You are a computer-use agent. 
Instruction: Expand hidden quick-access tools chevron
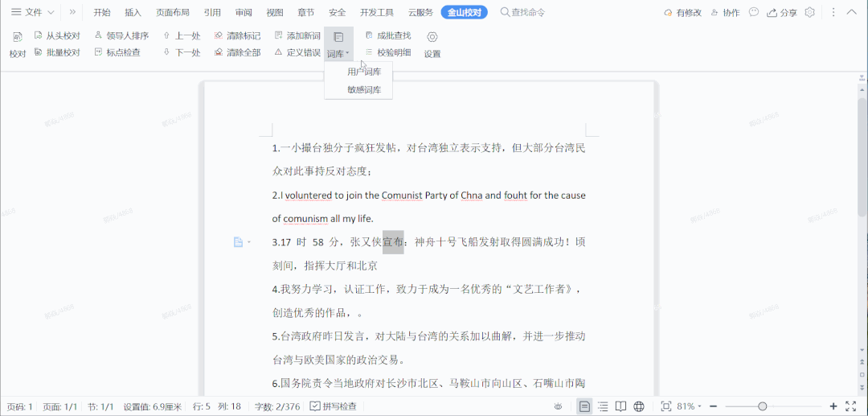72,12
